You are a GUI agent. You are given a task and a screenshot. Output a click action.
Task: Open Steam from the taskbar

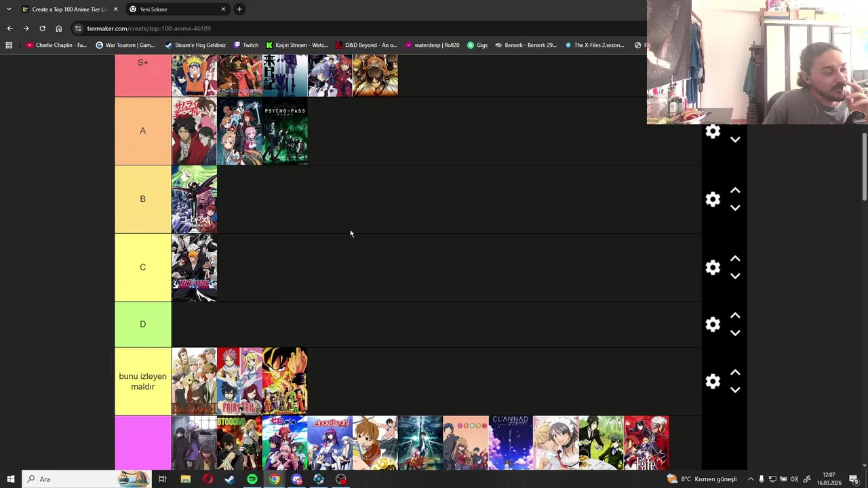pyautogui.click(x=230, y=479)
